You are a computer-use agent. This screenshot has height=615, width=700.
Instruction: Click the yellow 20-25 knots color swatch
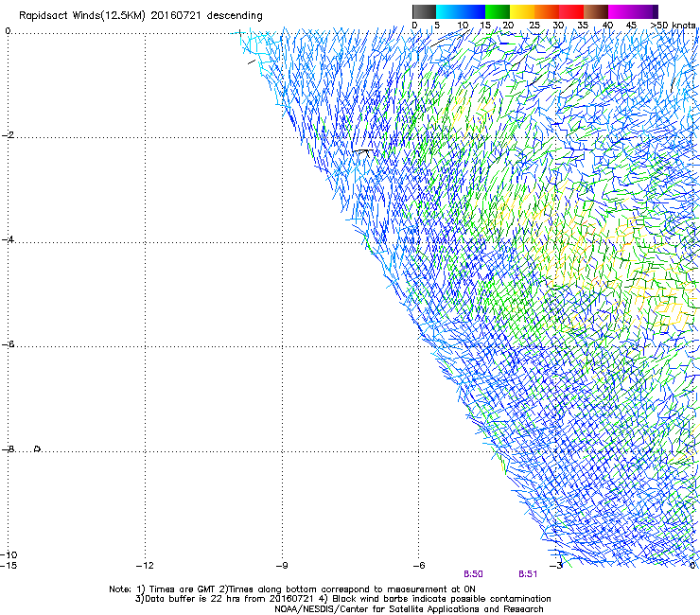point(522,11)
